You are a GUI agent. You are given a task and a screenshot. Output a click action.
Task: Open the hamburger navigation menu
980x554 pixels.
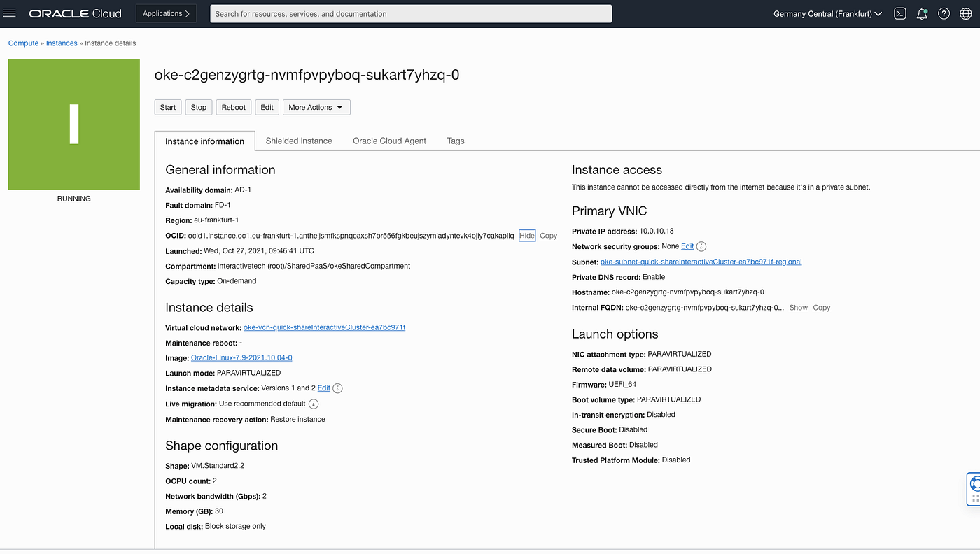click(x=10, y=13)
